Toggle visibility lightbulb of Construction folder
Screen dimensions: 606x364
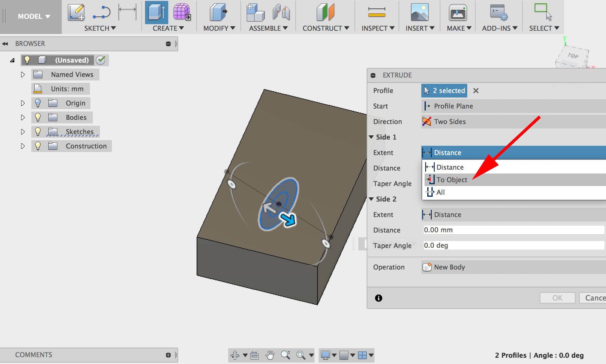point(38,146)
